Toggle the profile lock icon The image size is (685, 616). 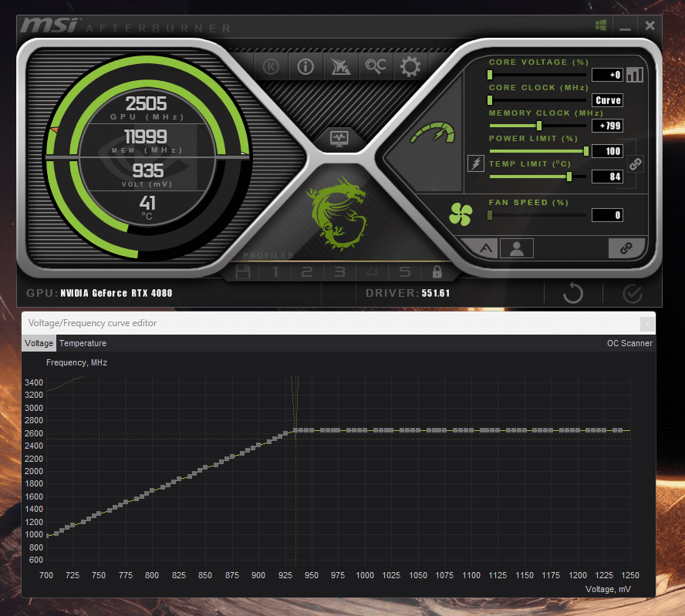tap(437, 271)
